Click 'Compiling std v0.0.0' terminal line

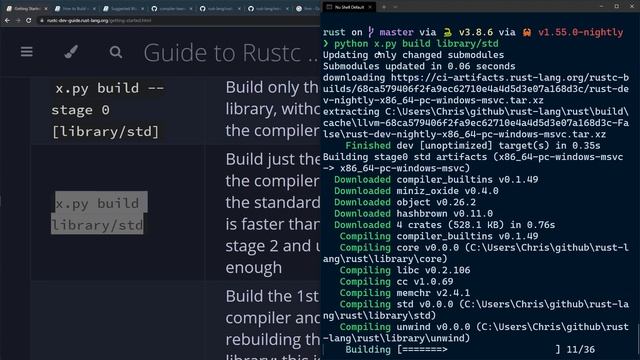point(476,310)
